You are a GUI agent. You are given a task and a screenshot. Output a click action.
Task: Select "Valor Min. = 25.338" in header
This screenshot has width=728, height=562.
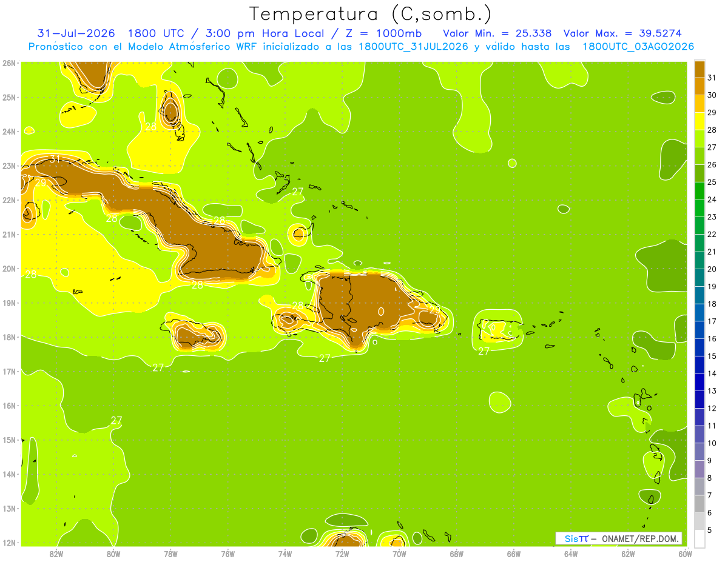click(498, 33)
